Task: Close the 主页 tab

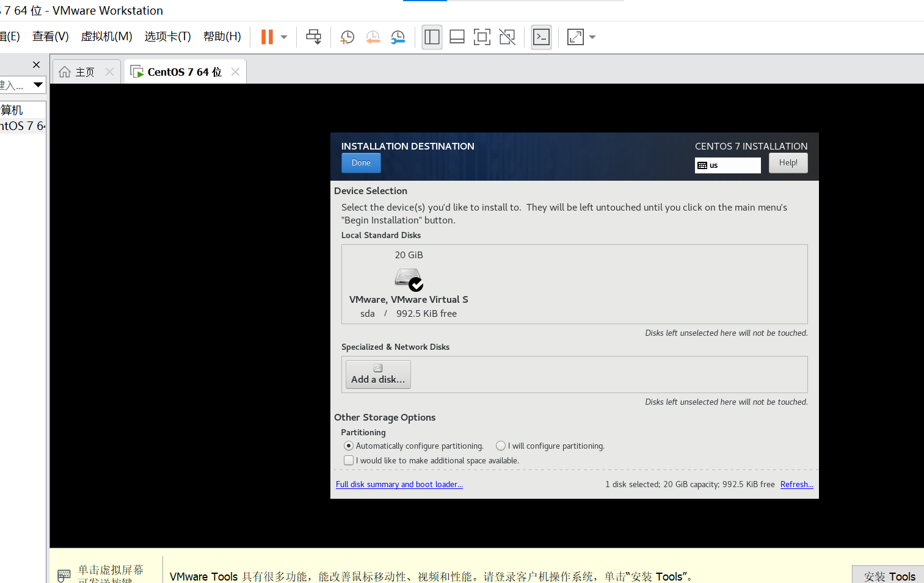Action: 109,72
